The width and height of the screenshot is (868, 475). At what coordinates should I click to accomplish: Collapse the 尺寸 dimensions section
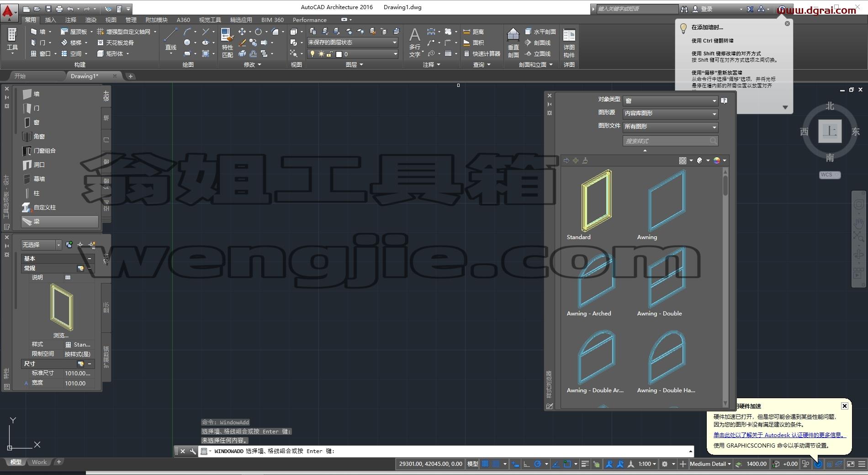[89, 363]
